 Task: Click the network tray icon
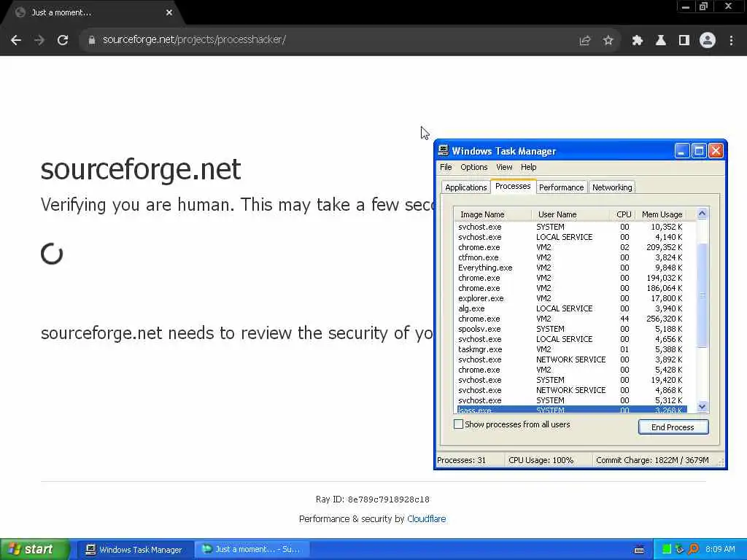point(680,549)
